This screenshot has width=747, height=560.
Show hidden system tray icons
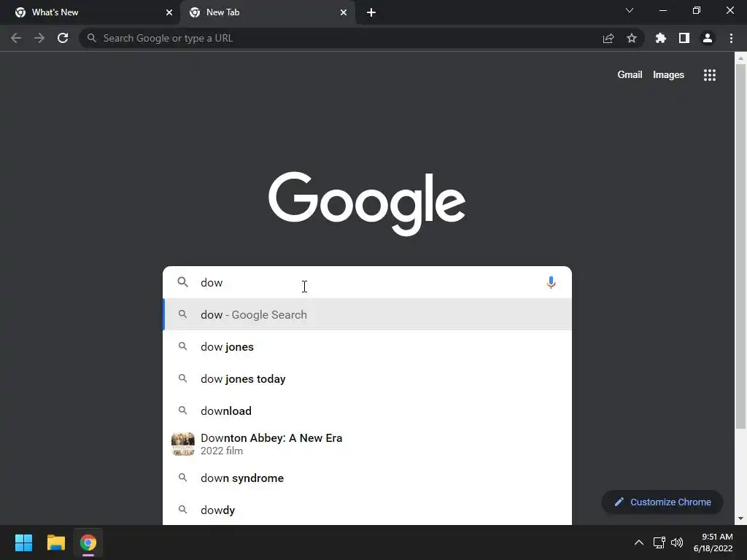click(x=639, y=542)
